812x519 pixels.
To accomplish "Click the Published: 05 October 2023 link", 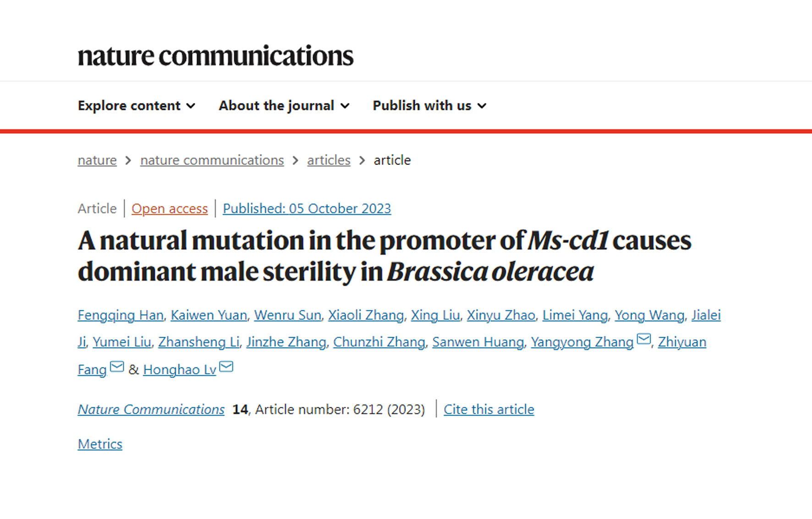I will pos(307,208).
